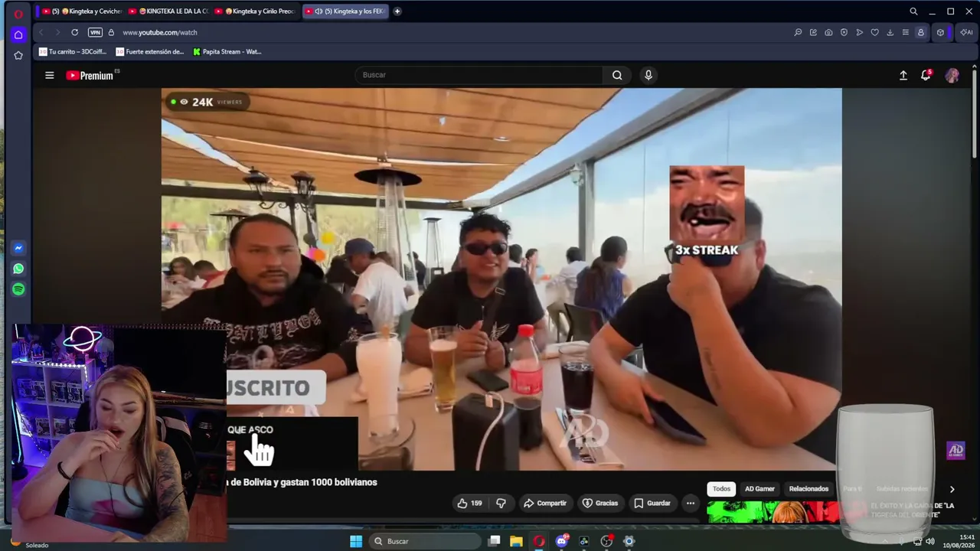This screenshot has width=980, height=551.
Task: Open File Explorer from the taskbar
Action: click(517, 541)
